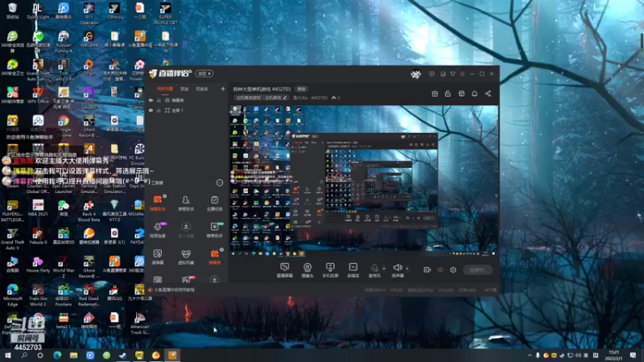Open the message icon in the title bar

coord(431,74)
